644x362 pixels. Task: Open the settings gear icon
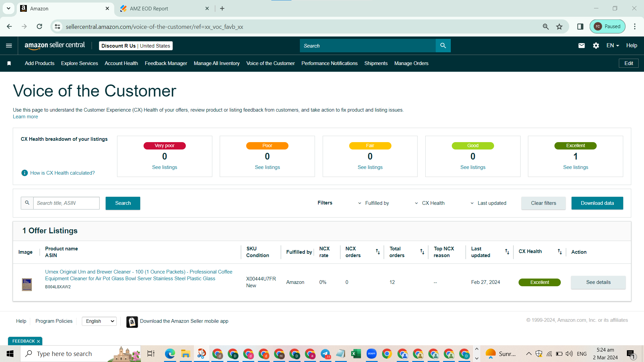click(x=596, y=46)
